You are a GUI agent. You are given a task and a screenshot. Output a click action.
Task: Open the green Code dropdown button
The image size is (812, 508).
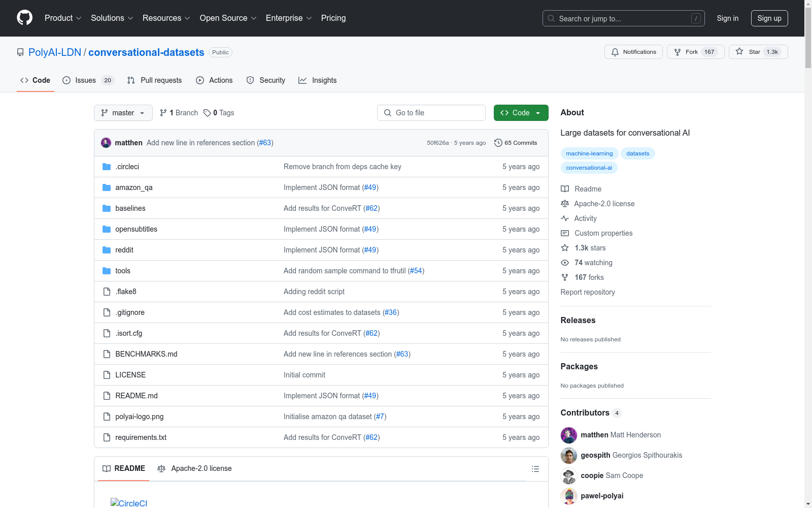click(x=521, y=113)
